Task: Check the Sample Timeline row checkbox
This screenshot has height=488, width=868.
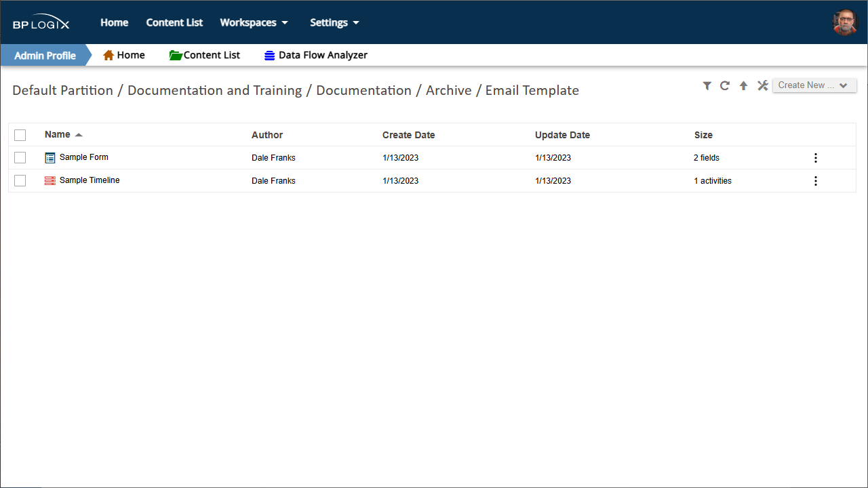Action: point(20,181)
